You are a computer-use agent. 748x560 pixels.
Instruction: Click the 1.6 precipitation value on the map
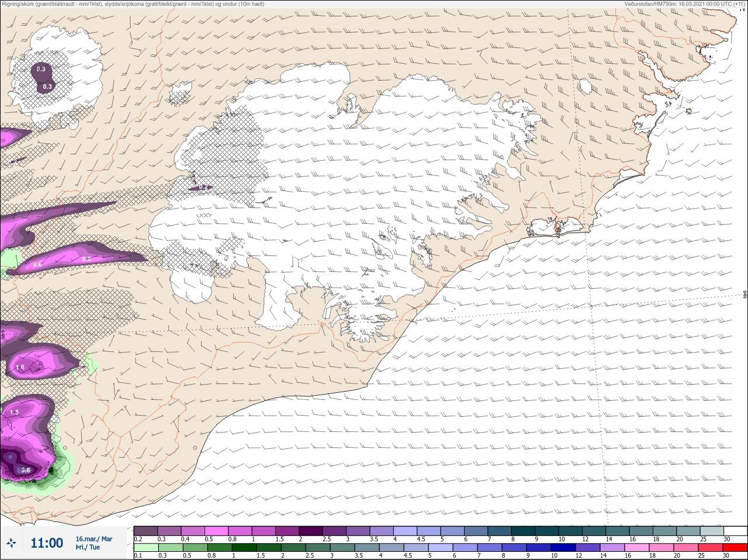click(x=20, y=368)
